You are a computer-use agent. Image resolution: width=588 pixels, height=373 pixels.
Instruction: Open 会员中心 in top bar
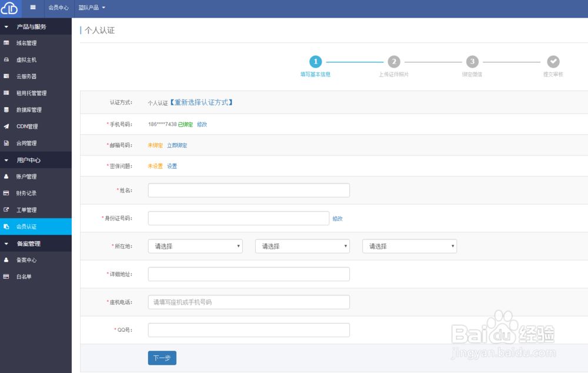point(58,8)
